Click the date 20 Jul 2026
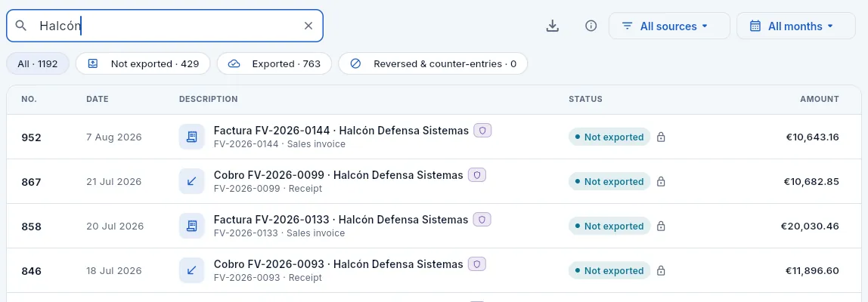868x302 pixels. (115, 226)
